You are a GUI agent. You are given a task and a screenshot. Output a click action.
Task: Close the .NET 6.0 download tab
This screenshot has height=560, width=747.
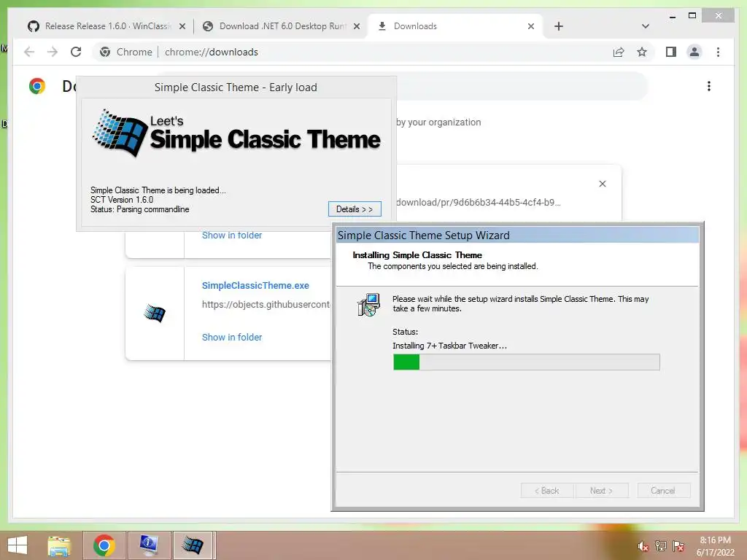tap(356, 26)
